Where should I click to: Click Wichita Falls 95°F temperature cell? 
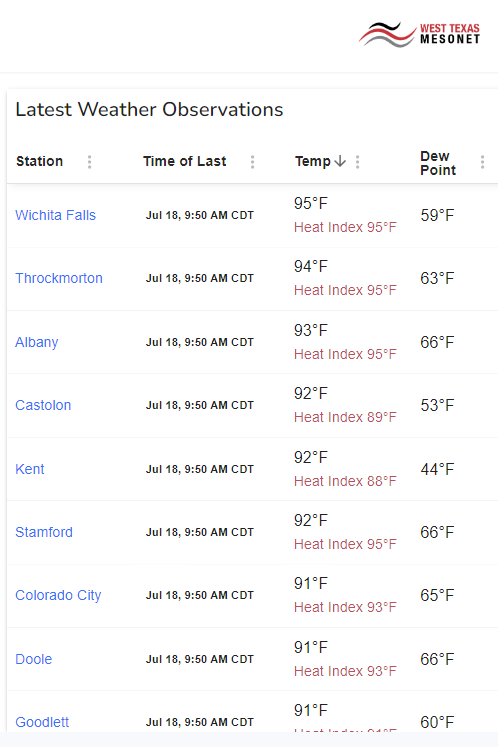(x=311, y=203)
